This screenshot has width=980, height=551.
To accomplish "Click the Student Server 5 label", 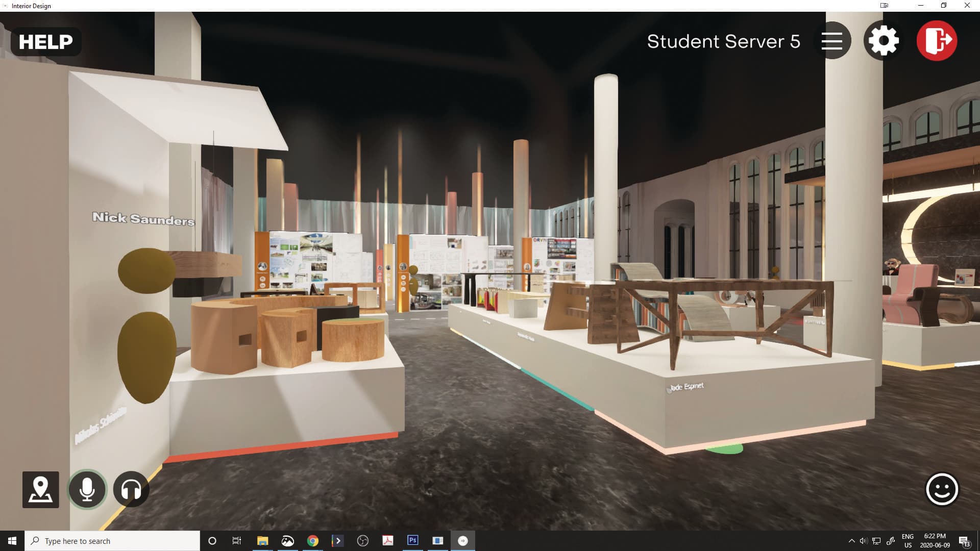I will coord(723,41).
